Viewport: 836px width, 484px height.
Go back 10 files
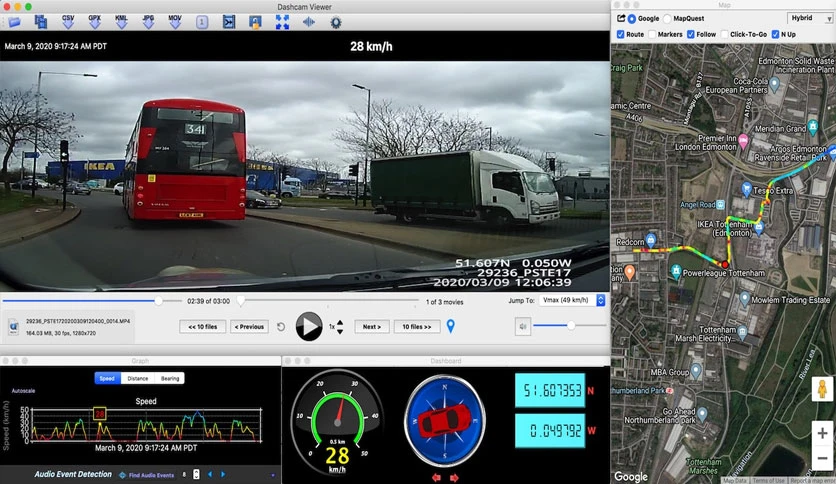pyautogui.click(x=203, y=327)
